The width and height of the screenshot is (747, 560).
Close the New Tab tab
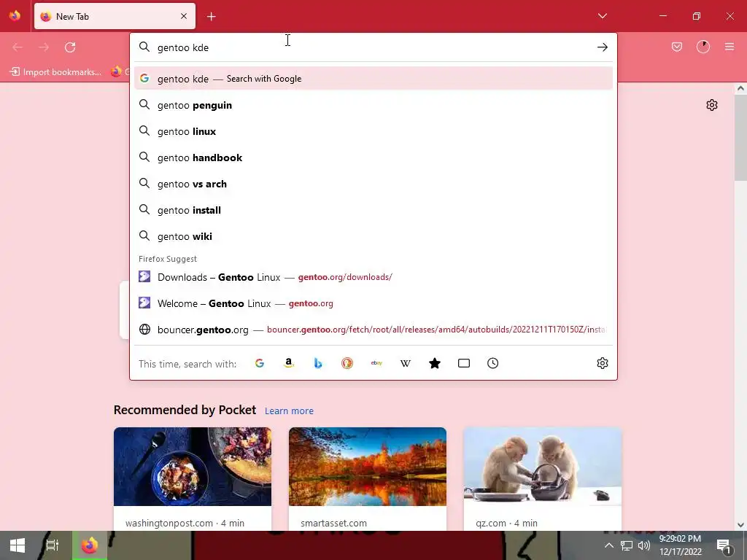click(x=184, y=16)
